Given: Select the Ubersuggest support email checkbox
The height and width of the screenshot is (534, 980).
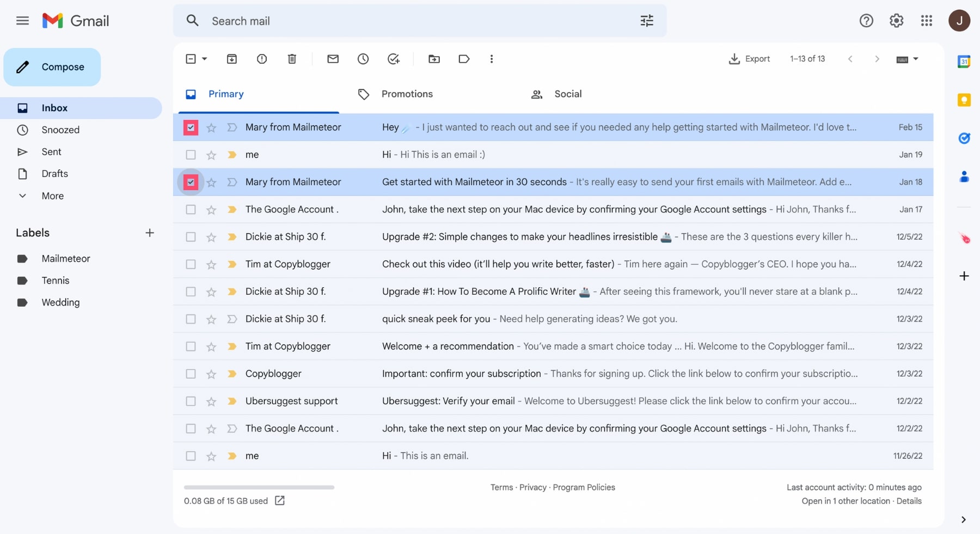Looking at the screenshot, I should (x=191, y=401).
